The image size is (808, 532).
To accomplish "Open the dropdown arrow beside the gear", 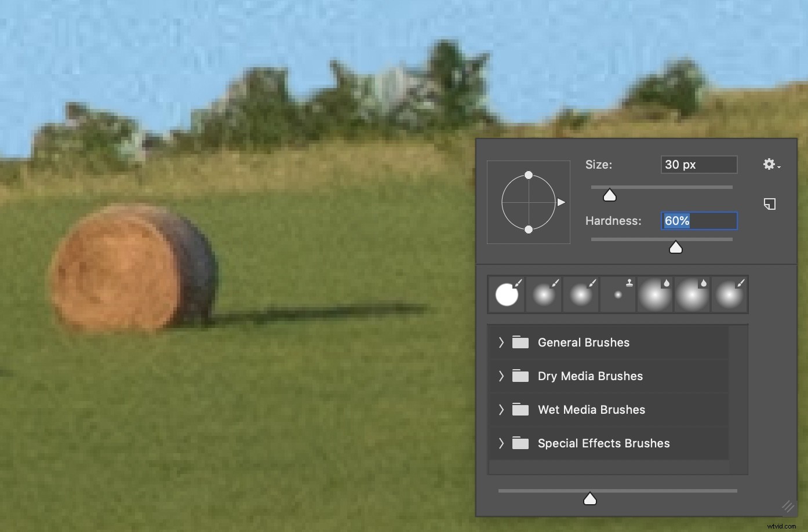I will click(779, 167).
